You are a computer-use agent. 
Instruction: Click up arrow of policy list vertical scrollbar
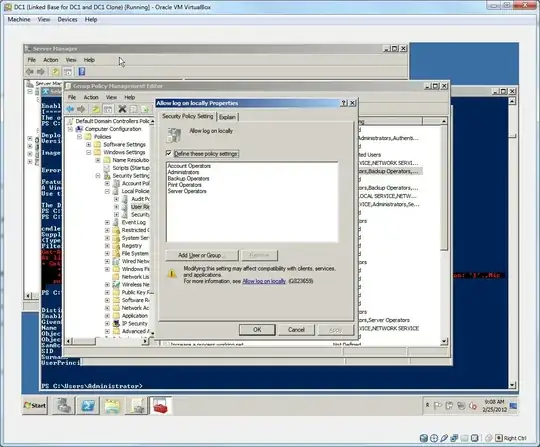[444, 121]
